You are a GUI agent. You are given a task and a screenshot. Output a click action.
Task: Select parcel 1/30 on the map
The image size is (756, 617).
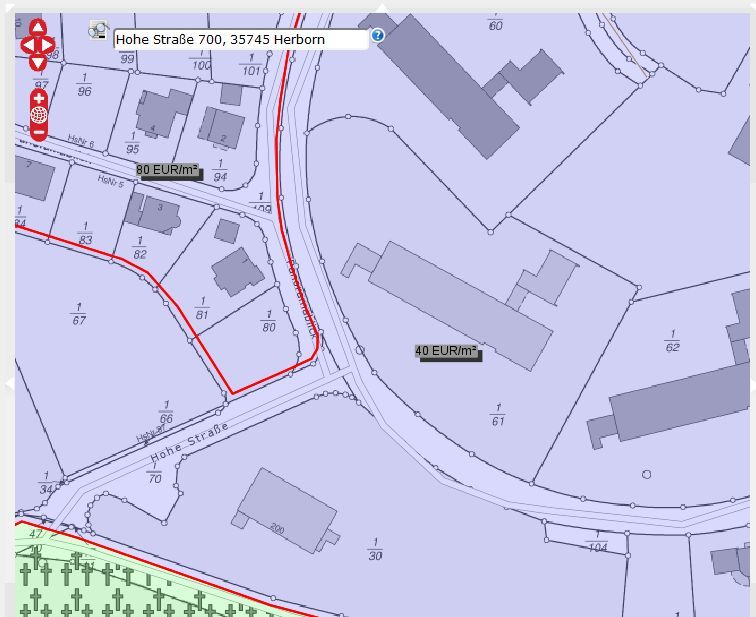[374, 548]
